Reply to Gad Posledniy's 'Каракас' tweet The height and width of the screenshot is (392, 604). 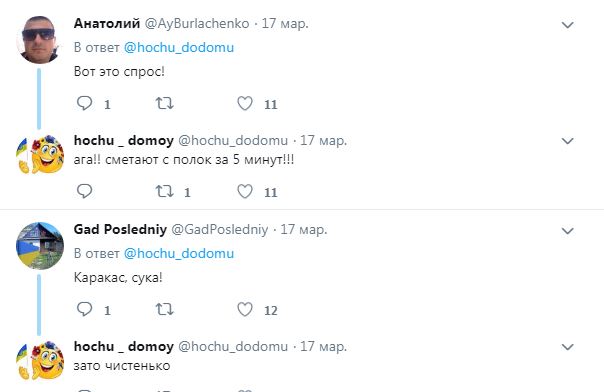pyautogui.click(x=84, y=309)
